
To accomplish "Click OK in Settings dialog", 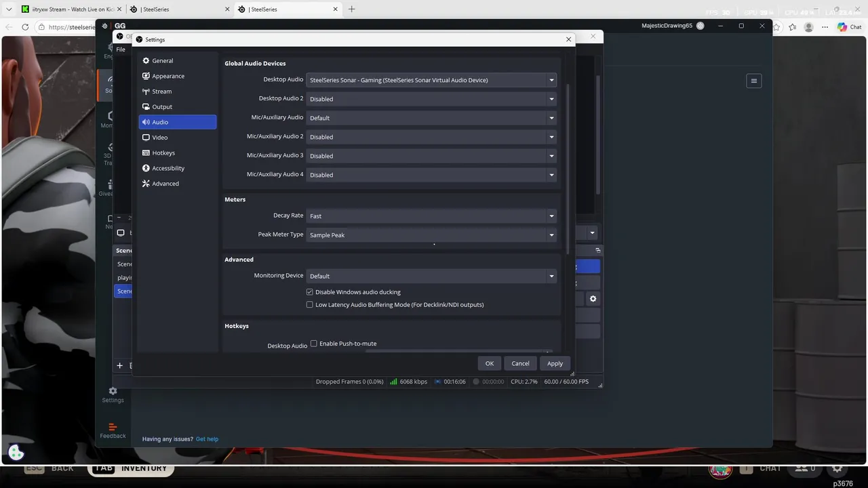I will tap(490, 363).
